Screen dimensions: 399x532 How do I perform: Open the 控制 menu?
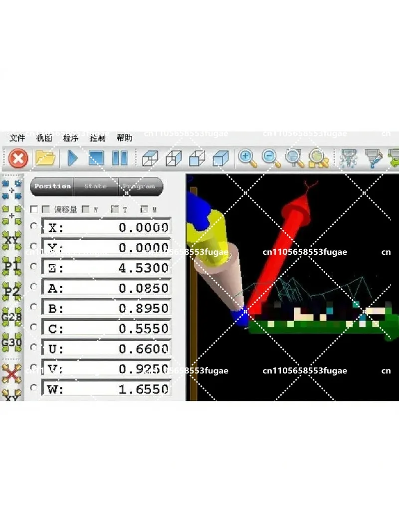[x=98, y=138]
